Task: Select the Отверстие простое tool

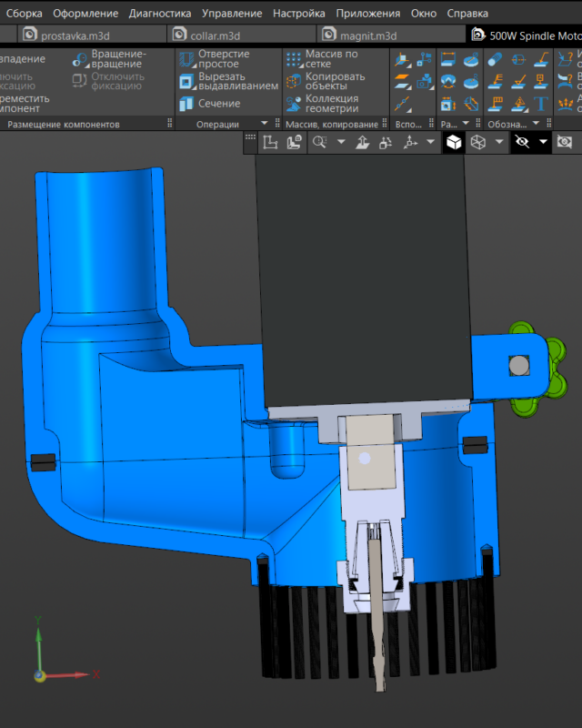Action: 186,60
